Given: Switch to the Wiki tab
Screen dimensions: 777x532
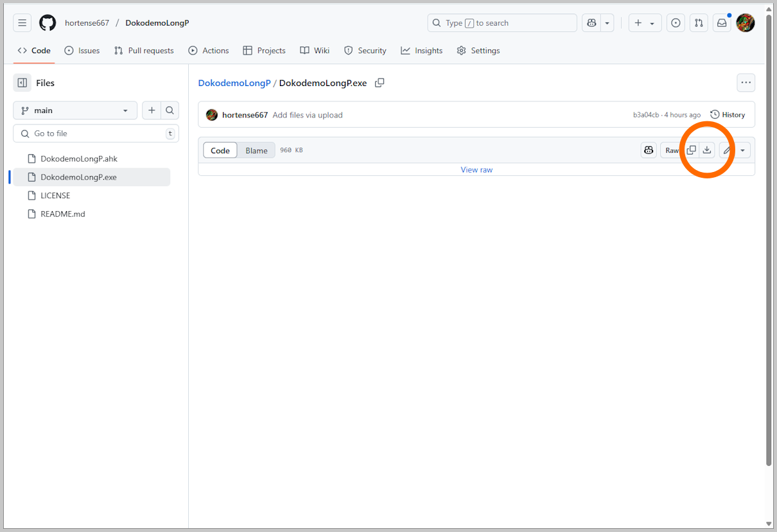Looking at the screenshot, I should click(315, 51).
